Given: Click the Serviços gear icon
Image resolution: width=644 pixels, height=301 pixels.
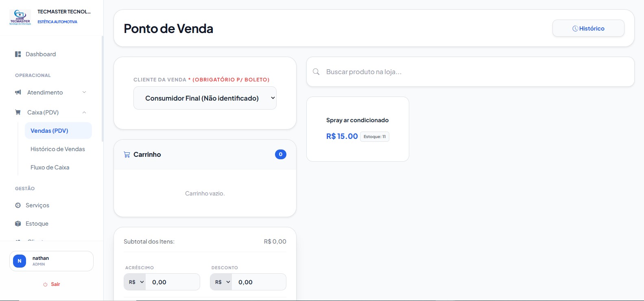Looking at the screenshot, I should [18, 205].
